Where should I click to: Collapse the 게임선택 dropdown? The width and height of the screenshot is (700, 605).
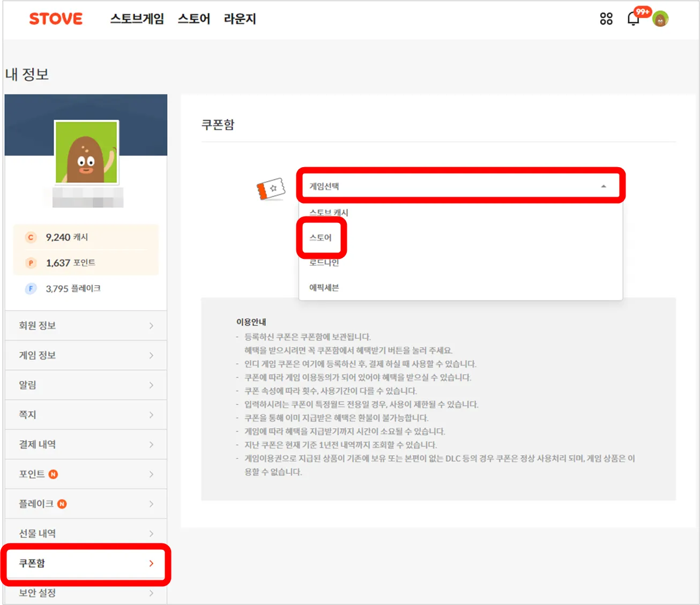pos(460,186)
